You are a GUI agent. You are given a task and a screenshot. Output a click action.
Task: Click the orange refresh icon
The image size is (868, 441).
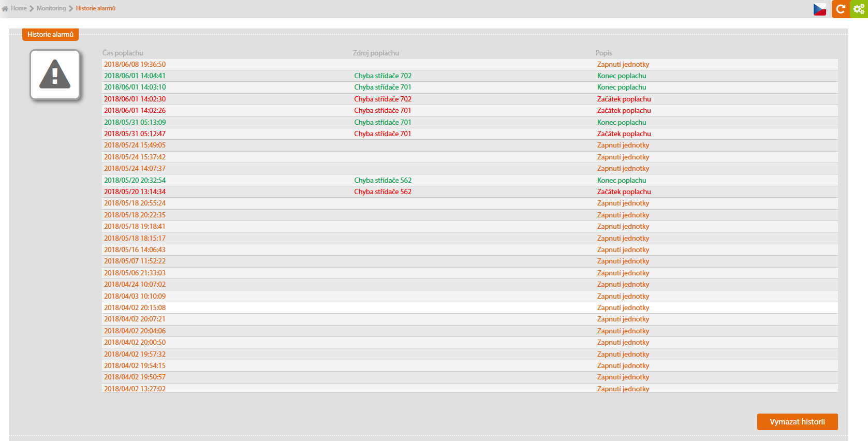(841, 9)
